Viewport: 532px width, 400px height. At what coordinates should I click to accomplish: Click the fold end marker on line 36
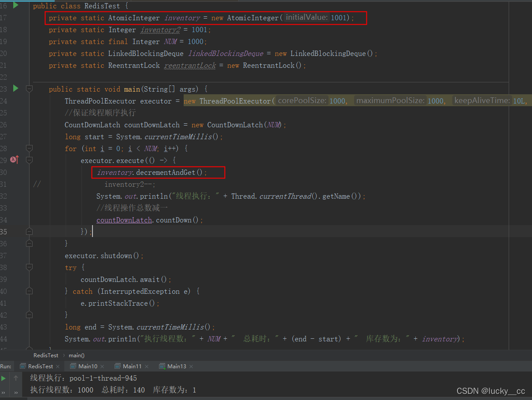pos(29,243)
